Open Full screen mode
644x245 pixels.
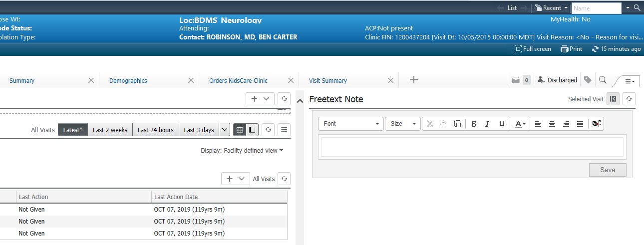533,49
